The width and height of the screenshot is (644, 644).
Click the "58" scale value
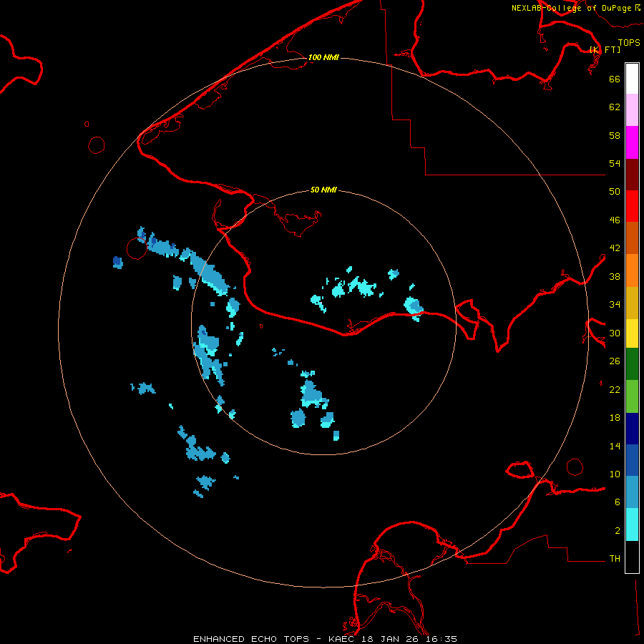[615, 135]
